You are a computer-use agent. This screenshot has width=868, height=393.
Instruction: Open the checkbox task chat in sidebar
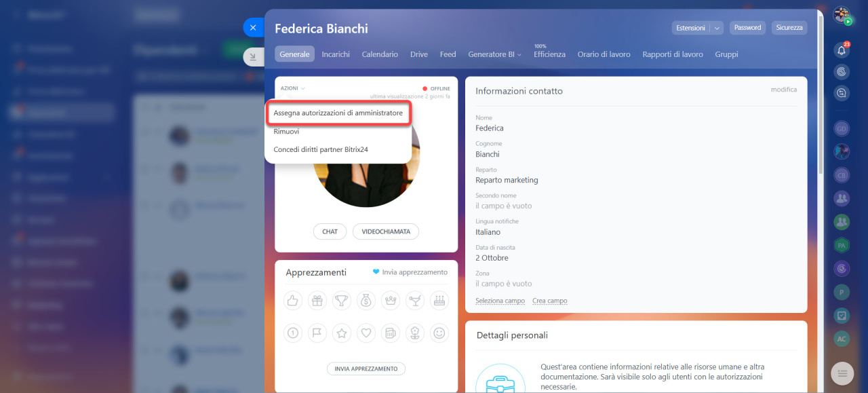[842, 315]
